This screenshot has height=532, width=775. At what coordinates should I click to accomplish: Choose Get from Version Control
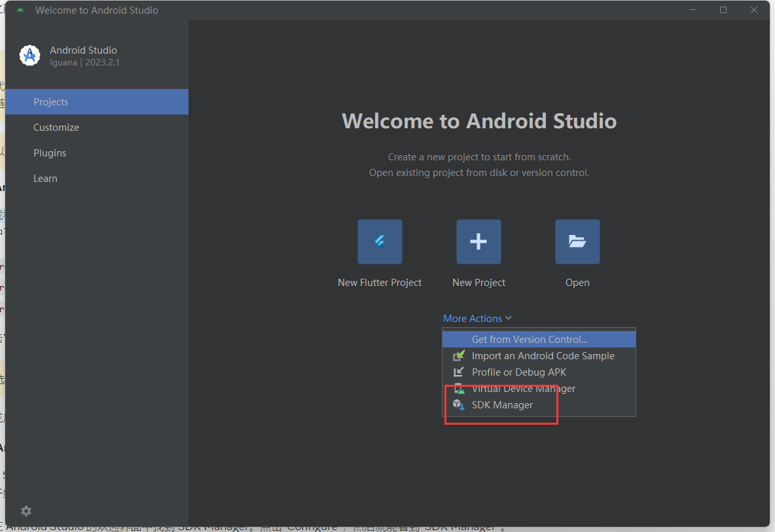coord(539,340)
